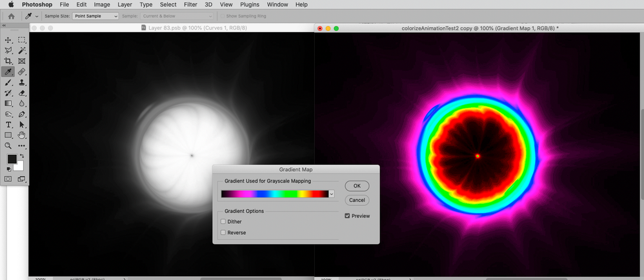The image size is (644, 280).
Task: Select the Eraser tool
Action: click(22, 93)
